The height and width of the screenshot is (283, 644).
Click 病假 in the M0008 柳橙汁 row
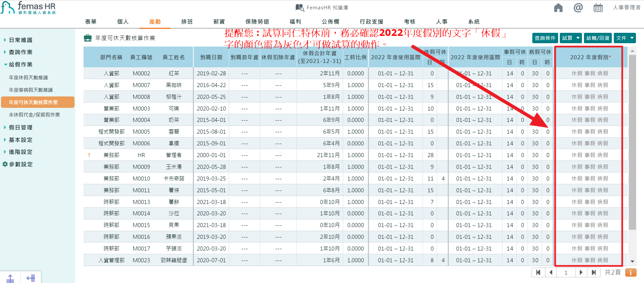click(x=603, y=97)
